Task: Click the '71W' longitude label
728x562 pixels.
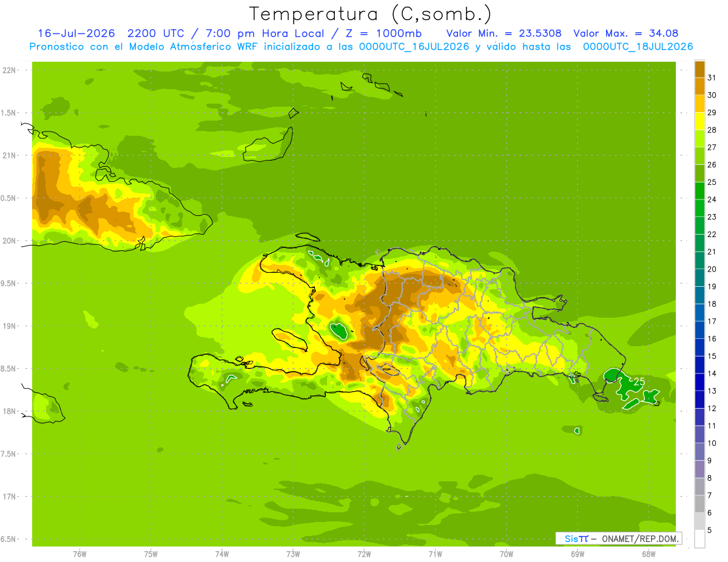Action: tap(435, 554)
